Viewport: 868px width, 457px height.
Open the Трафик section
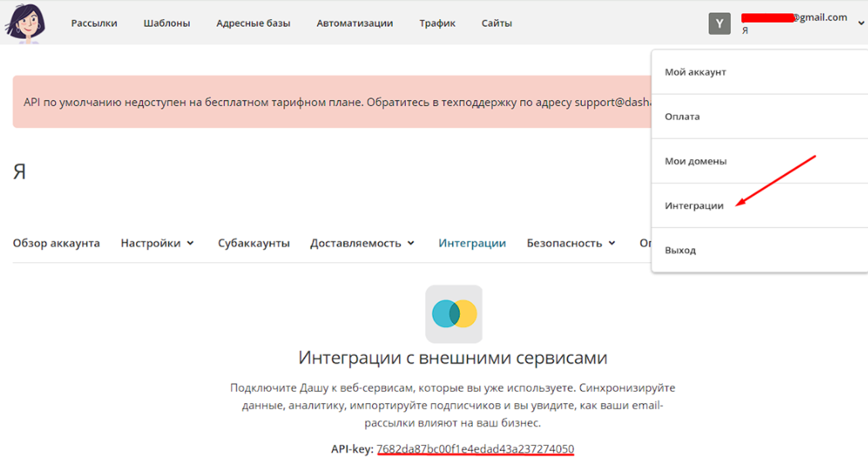click(x=437, y=24)
